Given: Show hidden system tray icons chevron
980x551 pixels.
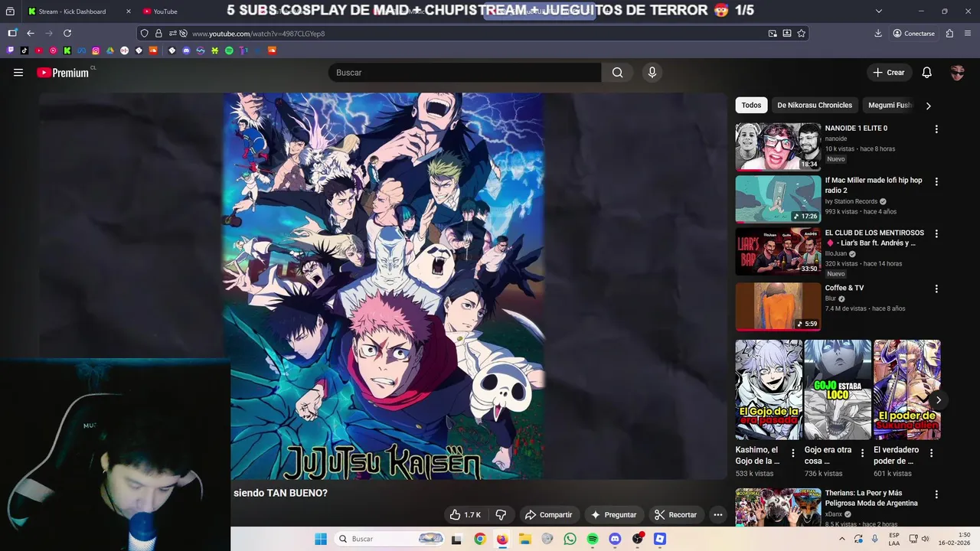Looking at the screenshot, I should [x=842, y=539].
